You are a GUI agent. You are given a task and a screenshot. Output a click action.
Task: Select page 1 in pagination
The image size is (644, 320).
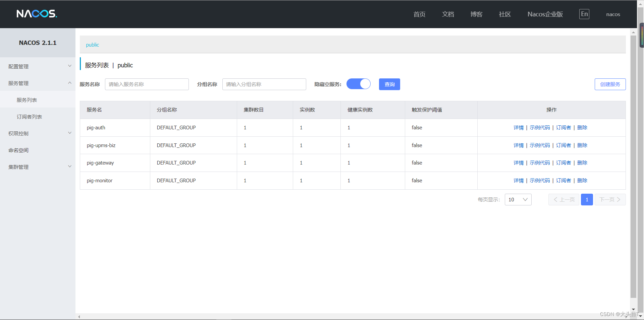(587, 200)
